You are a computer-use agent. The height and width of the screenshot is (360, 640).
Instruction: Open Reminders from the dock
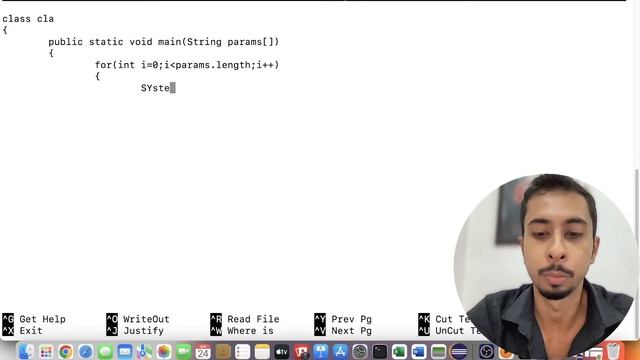pos(242,351)
